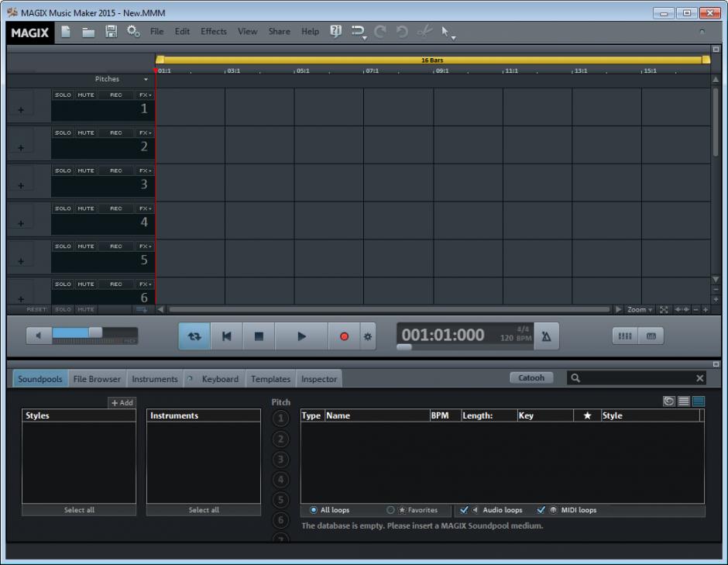Open the mouse mode dropdown arrow
This screenshot has height=565, width=728.
tap(454, 38)
